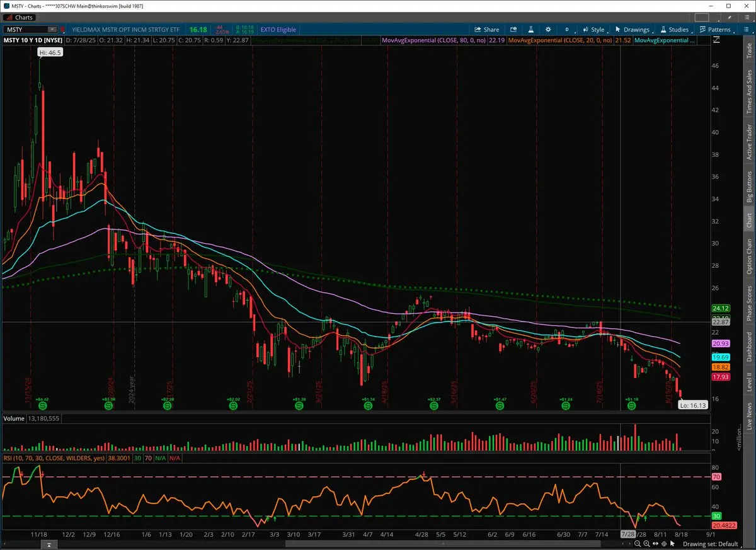Click the grid layout box at top right

[x=702, y=18]
